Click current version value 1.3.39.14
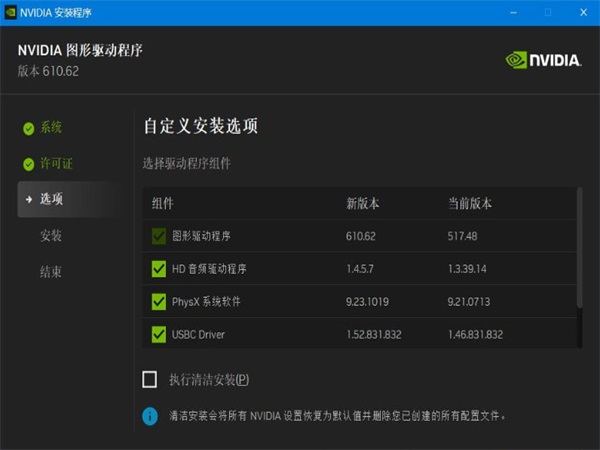 pos(467,269)
